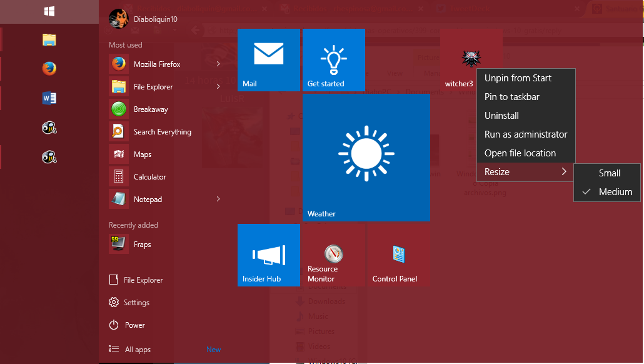Open Fraps from Recently added
This screenshot has width=644, height=364.
(142, 245)
